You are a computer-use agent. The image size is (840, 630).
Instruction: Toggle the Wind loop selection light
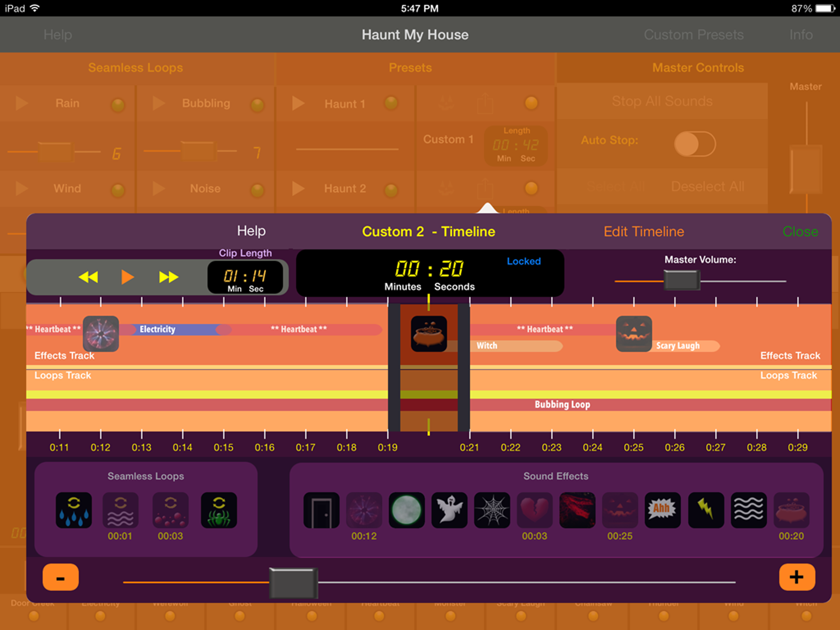click(118, 190)
